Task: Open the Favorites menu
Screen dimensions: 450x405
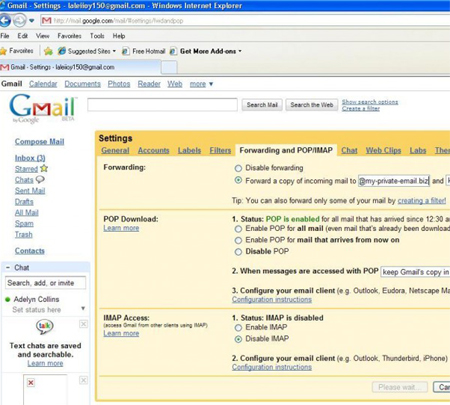Action: click(x=69, y=36)
